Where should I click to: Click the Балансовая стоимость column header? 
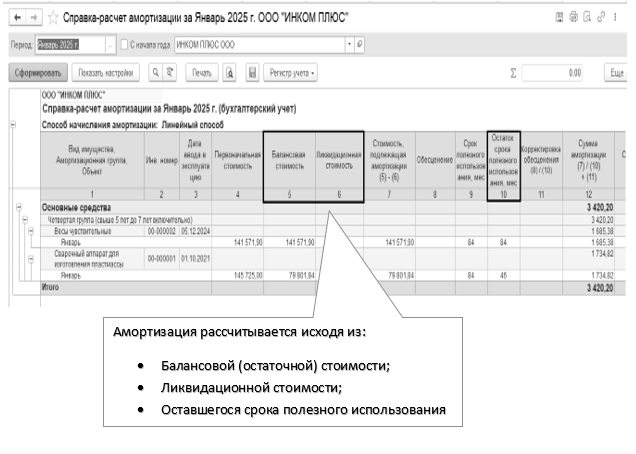tap(289, 160)
